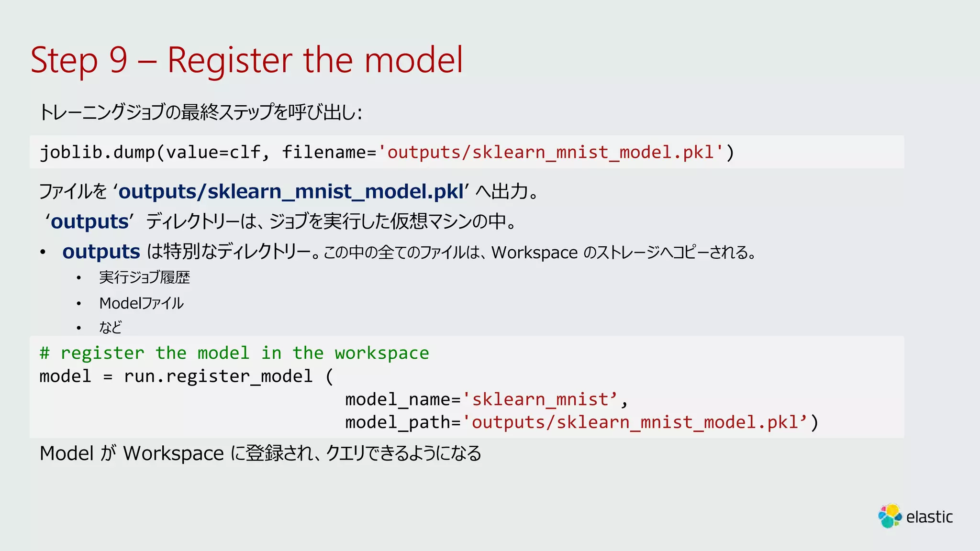Click bold 'outputs/sklearn_mnist_model.pkl' file path text

(291, 191)
